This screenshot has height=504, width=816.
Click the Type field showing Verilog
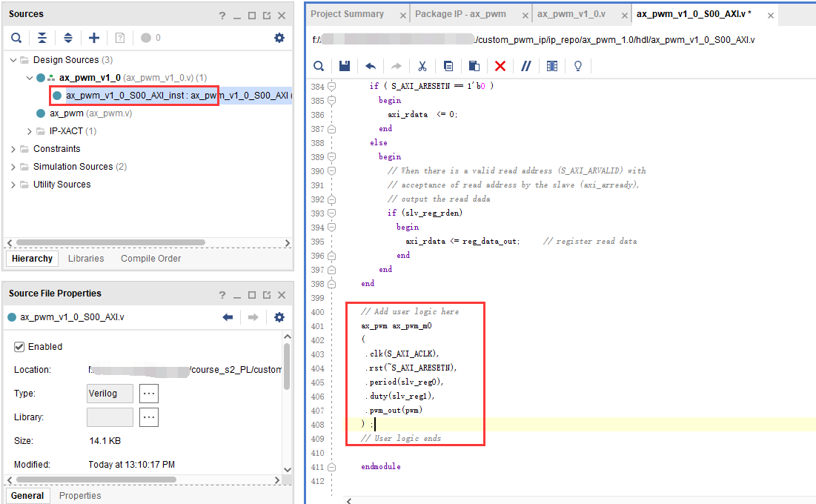(x=110, y=394)
